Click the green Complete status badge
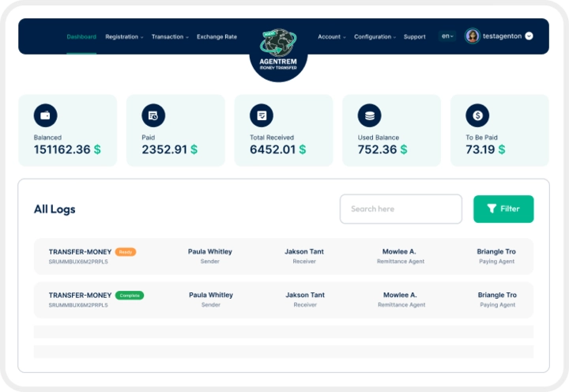Viewport: 569px width, 392px height. 130,296
